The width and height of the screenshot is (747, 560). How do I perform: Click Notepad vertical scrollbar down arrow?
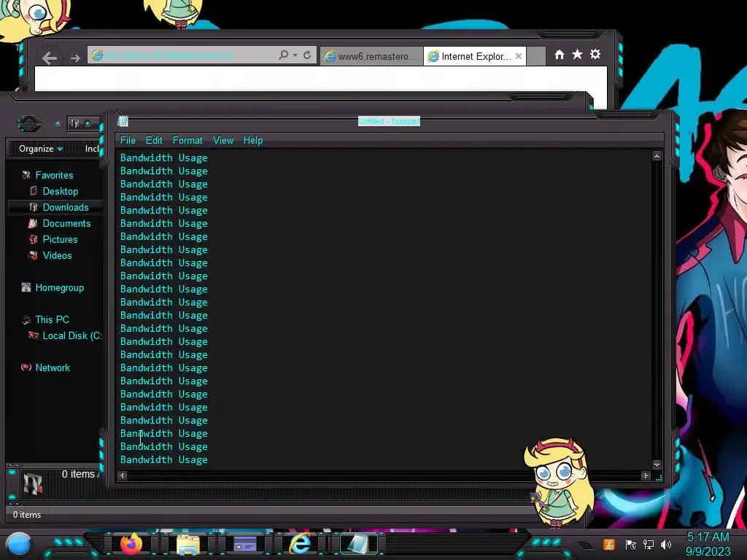(657, 464)
